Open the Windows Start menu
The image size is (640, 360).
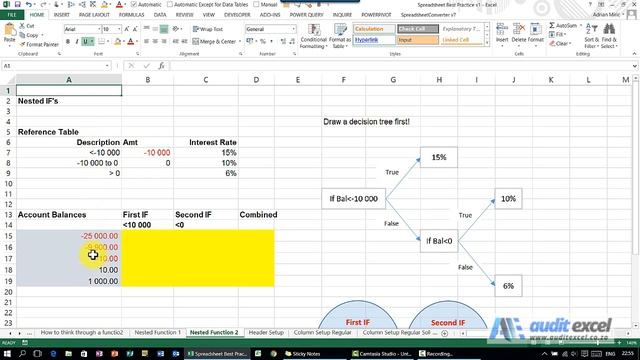[7, 353]
